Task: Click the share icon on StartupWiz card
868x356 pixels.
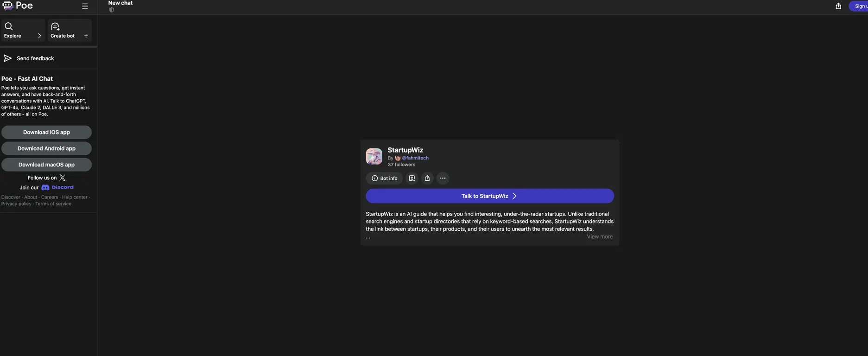Action: [x=427, y=178]
